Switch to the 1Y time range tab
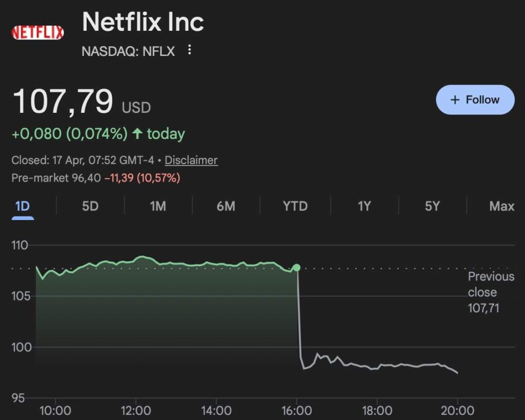This screenshot has width=525, height=420. [364, 206]
